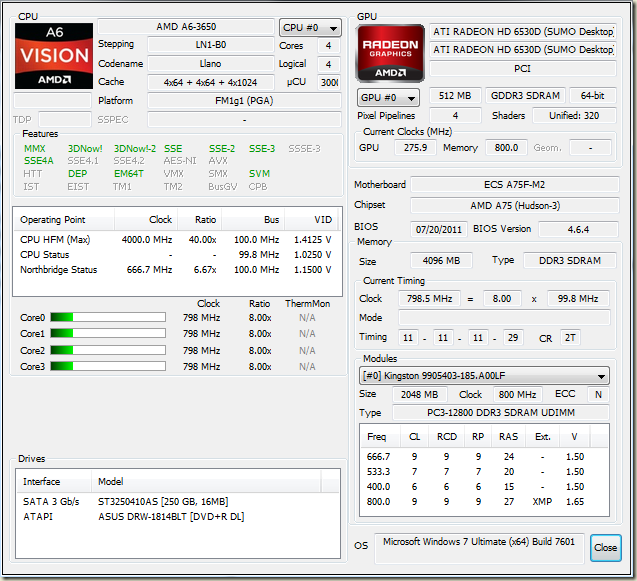This screenshot has height=581, width=637.
Task: Click the Core0 usage bar
Action: pyautogui.click(x=108, y=317)
